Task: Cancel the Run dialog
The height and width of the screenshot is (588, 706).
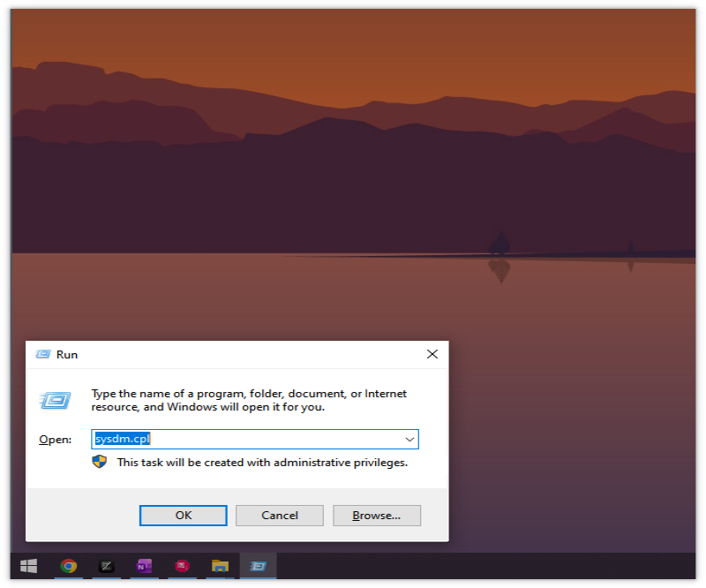Action: click(x=280, y=515)
